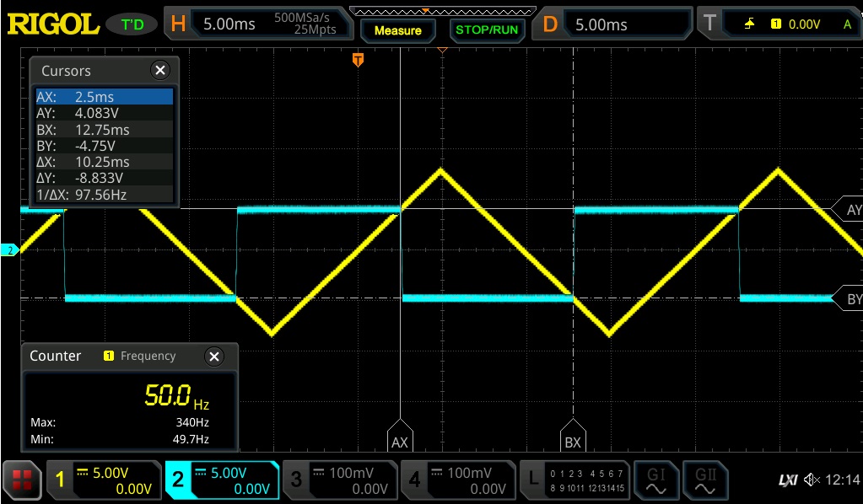Viewport: 863px width, 504px height.
Task: Click trigger source channel 1 badge
Action: pos(775,24)
